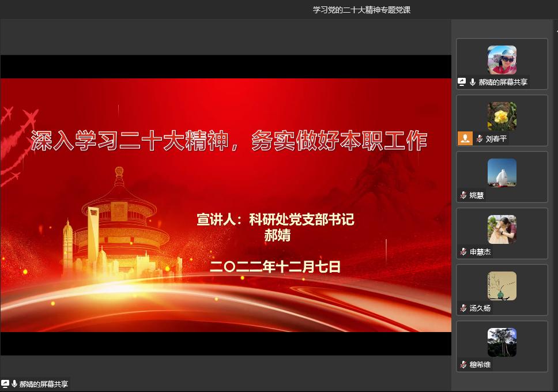558x392 pixels.
Task: Select 郝婧's avatar with sunglasses
Action: pyautogui.click(x=502, y=60)
